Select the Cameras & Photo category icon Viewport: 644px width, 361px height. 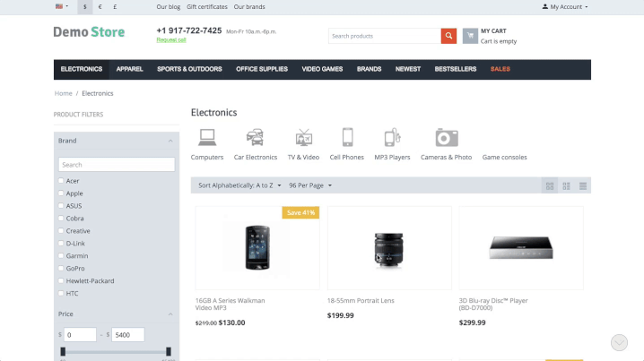click(x=447, y=137)
